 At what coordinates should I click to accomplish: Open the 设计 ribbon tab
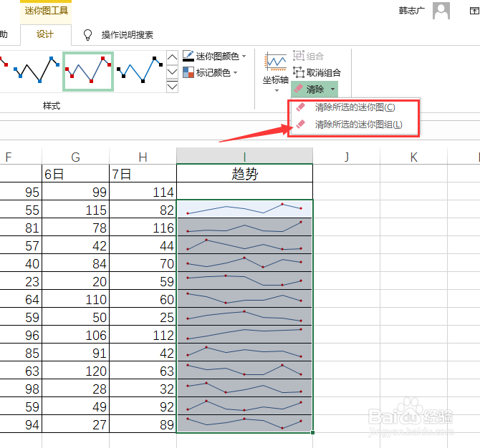click(45, 34)
